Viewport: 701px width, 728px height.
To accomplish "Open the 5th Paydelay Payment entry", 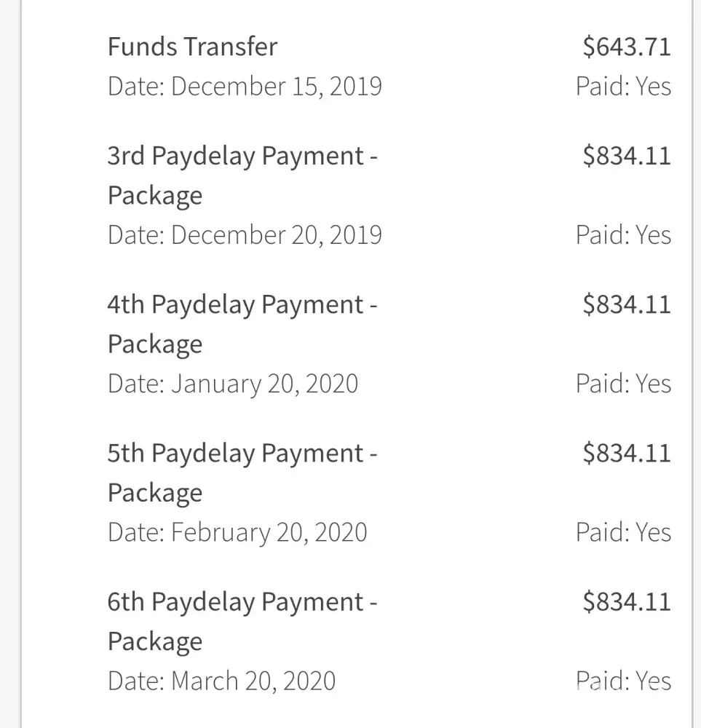I will click(242, 472).
